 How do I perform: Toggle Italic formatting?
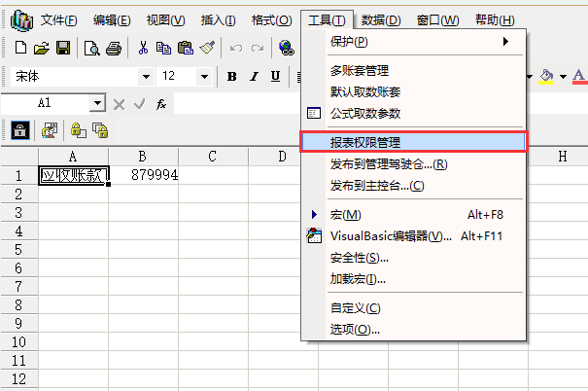(x=254, y=76)
